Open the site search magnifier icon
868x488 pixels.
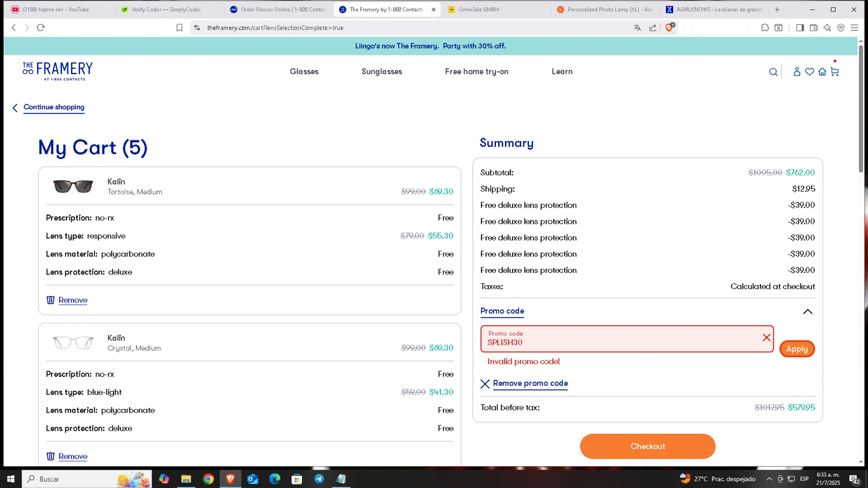[x=773, y=72]
